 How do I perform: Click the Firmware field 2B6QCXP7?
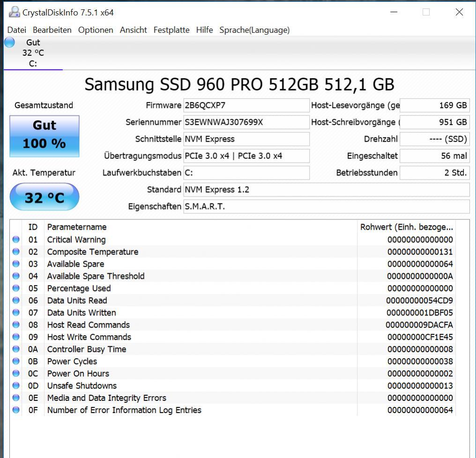coord(246,105)
